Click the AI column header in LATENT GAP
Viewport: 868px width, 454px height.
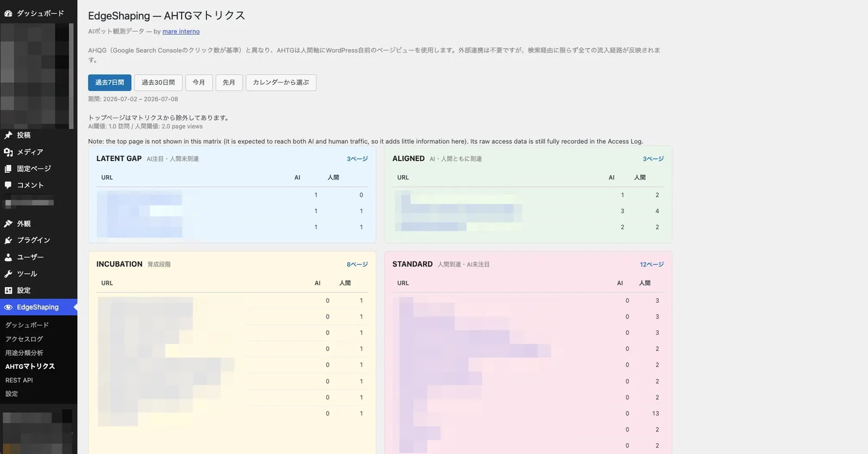click(x=297, y=177)
